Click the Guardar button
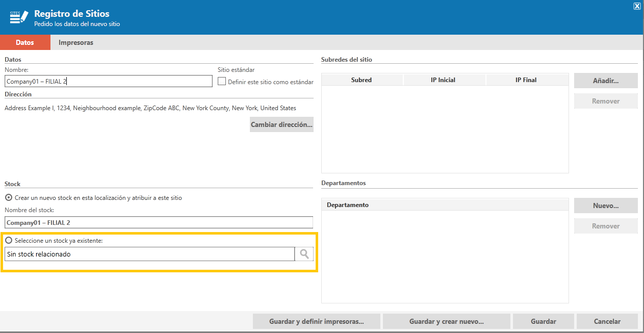Image resolution: width=644 pixels, height=333 pixels. pos(544,321)
